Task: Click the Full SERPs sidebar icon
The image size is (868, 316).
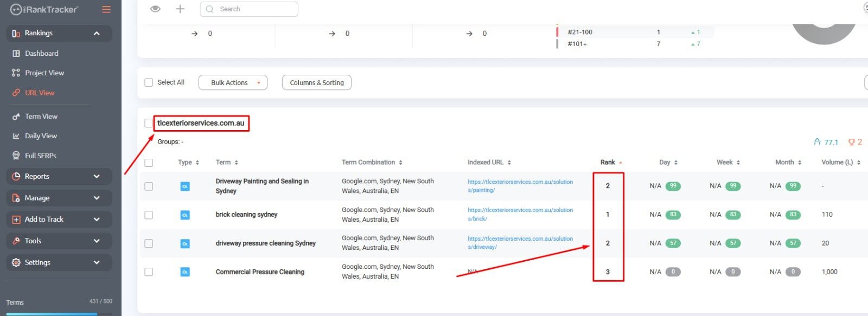Action: [x=16, y=156]
